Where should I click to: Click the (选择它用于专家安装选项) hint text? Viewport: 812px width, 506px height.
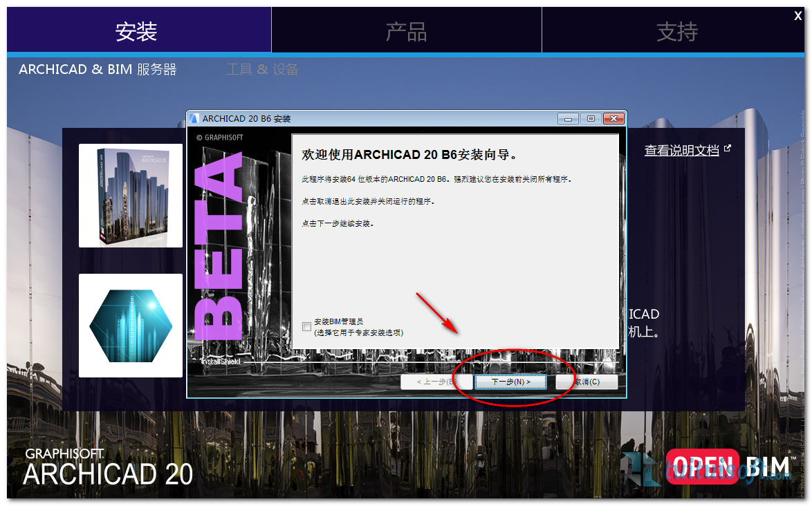[x=358, y=332]
